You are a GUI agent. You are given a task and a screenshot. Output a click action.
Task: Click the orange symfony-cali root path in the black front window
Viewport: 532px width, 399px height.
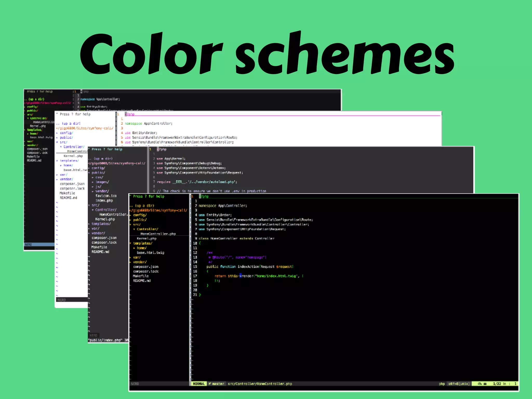tap(158, 210)
